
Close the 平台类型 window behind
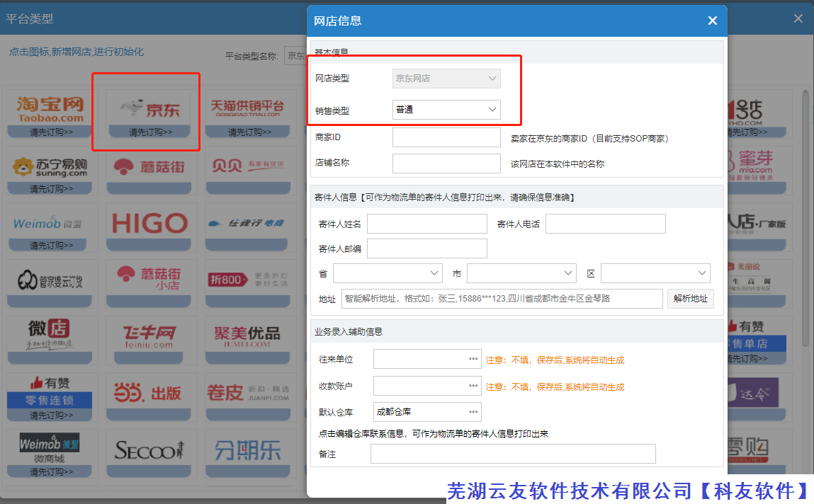point(798,18)
